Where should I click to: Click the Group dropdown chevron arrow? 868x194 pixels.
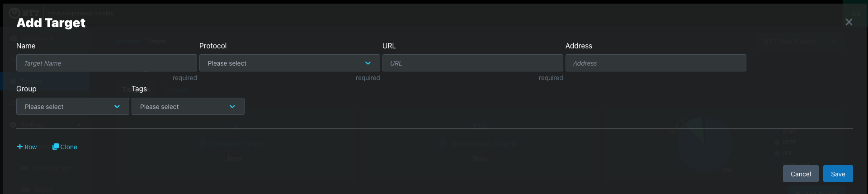tap(117, 107)
